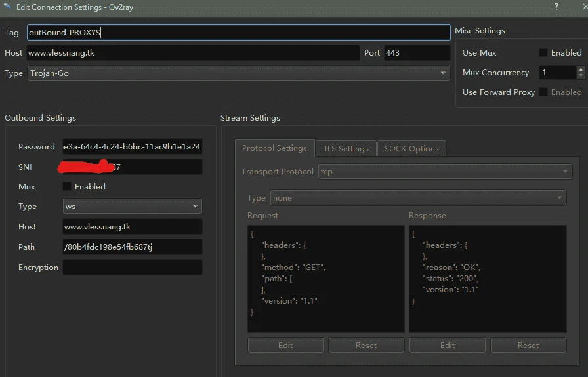
Task: Click the "status": "200" line in Response
Action: (x=450, y=279)
